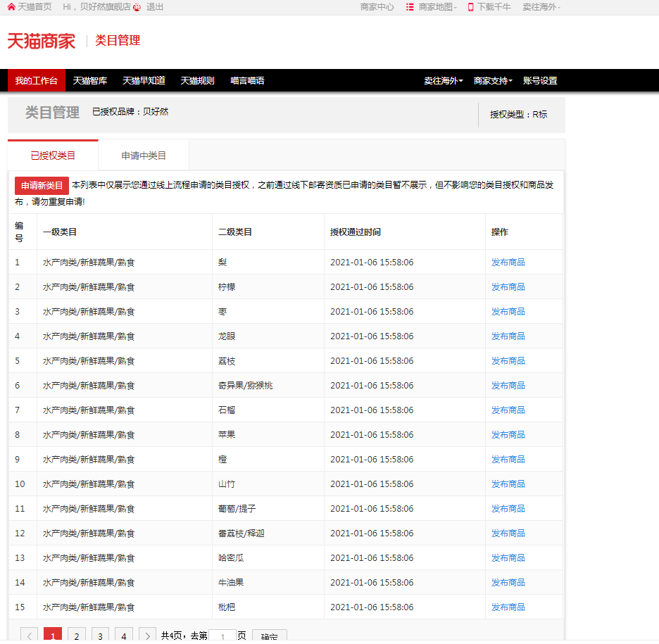Click 发布商品 for the 龙眼 row
Screen dimensions: 659x644
coord(508,336)
